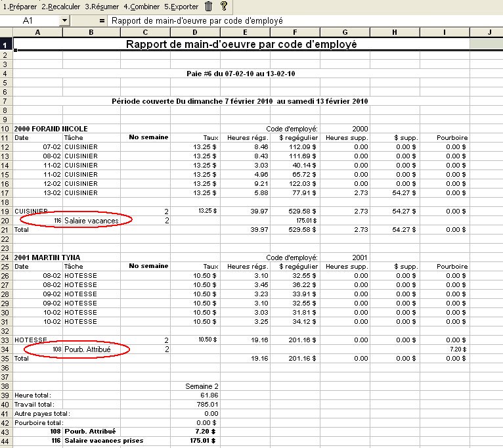
Task: Select column J header
Action: point(487,32)
